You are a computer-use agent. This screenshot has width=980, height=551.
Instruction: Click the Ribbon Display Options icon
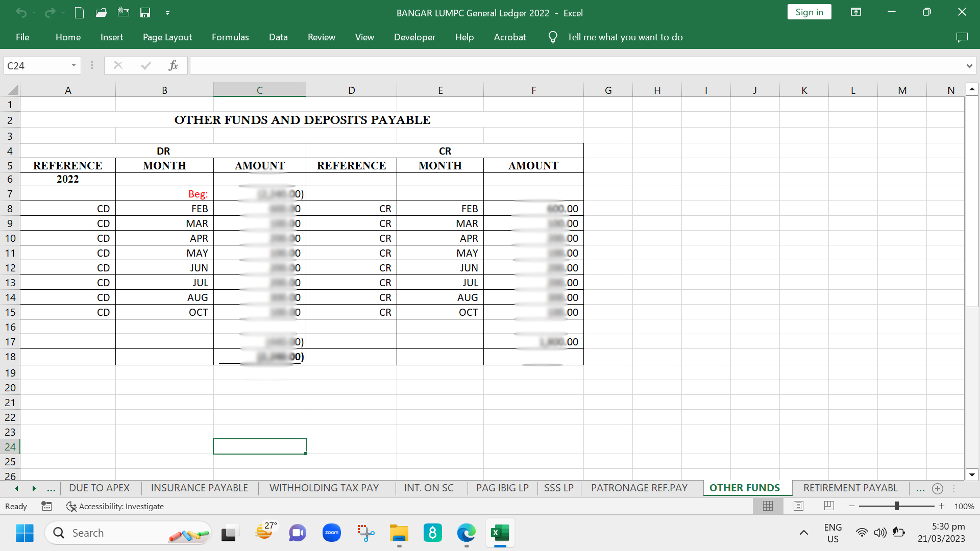tap(856, 12)
